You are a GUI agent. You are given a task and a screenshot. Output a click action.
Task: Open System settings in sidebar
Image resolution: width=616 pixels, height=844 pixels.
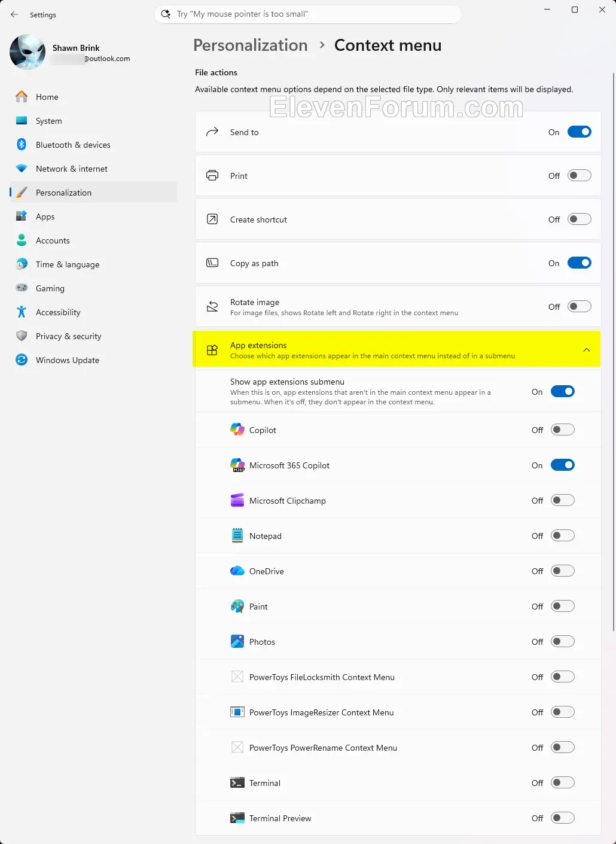coord(93,120)
